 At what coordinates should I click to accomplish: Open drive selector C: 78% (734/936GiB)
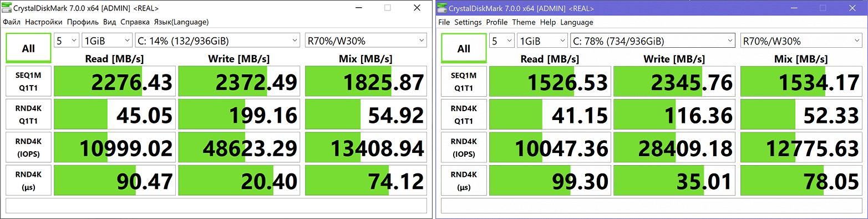653,41
